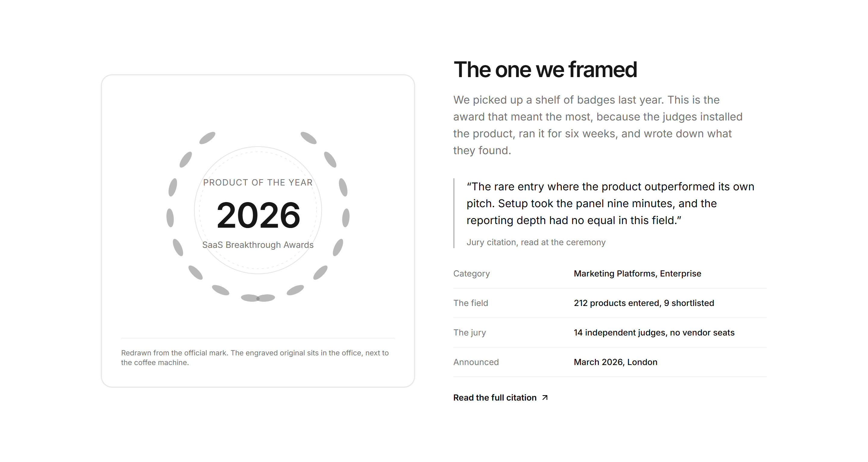The height and width of the screenshot is (462, 868).
Task: Click The jury row label
Action: point(469,333)
